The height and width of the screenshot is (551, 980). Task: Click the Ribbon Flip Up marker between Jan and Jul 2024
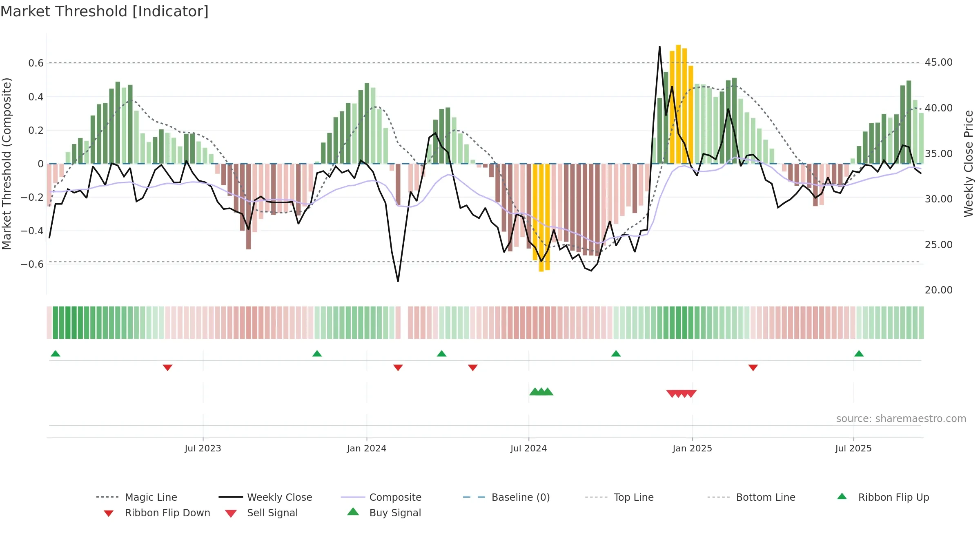pyautogui.click(x=441, y=353)
